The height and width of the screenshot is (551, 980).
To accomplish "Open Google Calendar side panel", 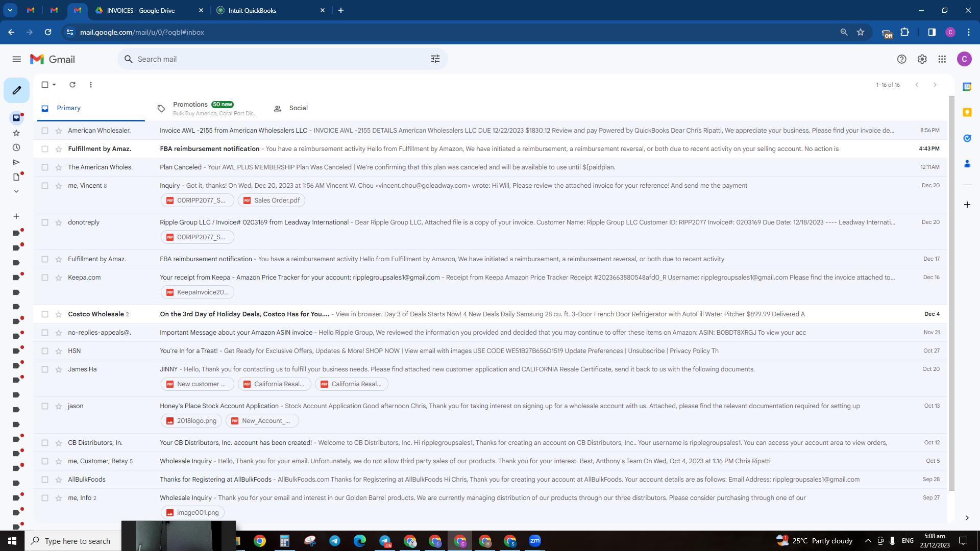I will pyautogui.click(x=967, y=87).
